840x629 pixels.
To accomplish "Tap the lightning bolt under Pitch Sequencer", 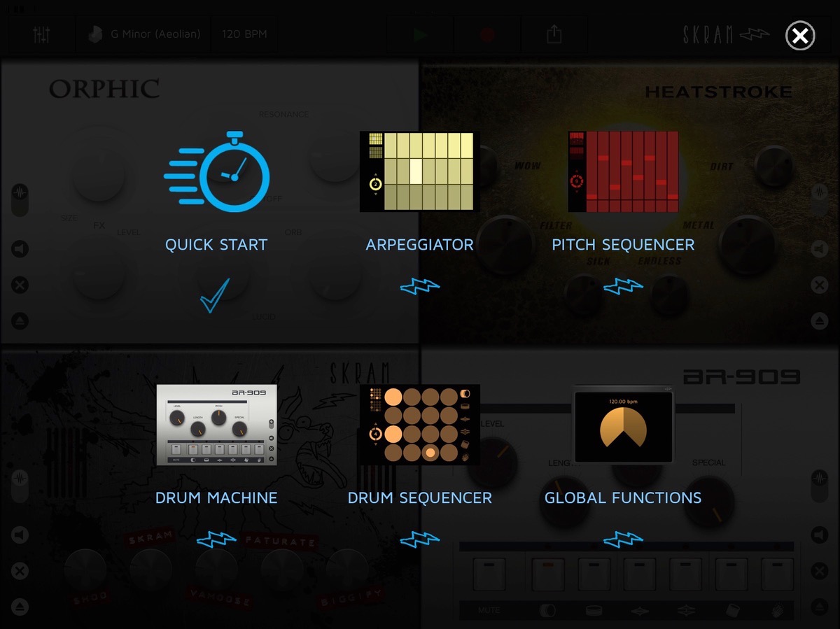I will (x=623, y=286).
